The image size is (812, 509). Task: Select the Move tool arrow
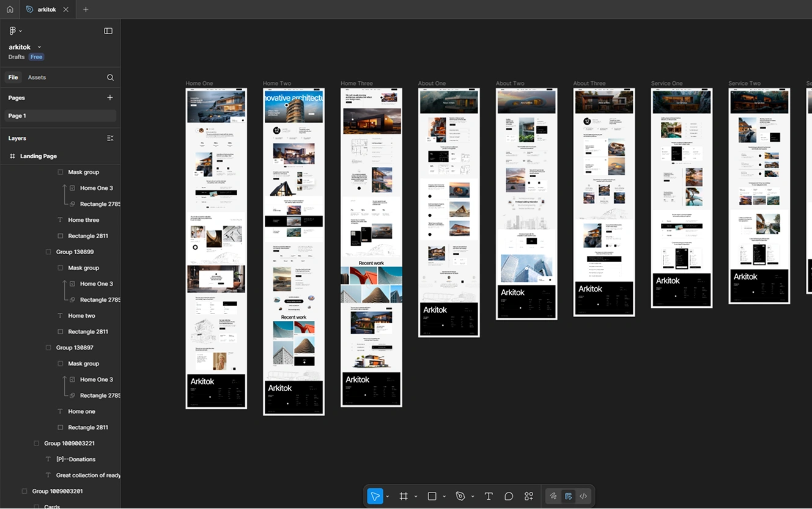(x=375, y=496)
